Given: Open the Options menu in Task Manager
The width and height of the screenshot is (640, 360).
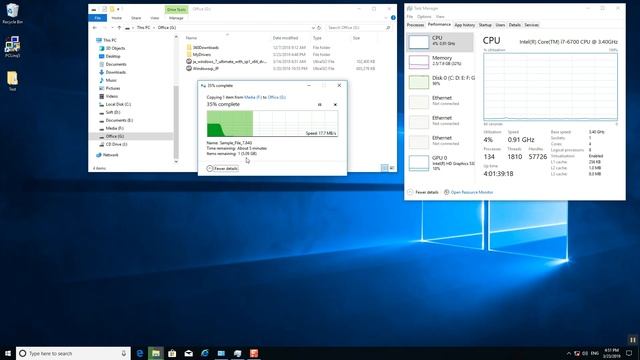Looking at the screenshot, I should pyautogui.click(x=424, y=17).
